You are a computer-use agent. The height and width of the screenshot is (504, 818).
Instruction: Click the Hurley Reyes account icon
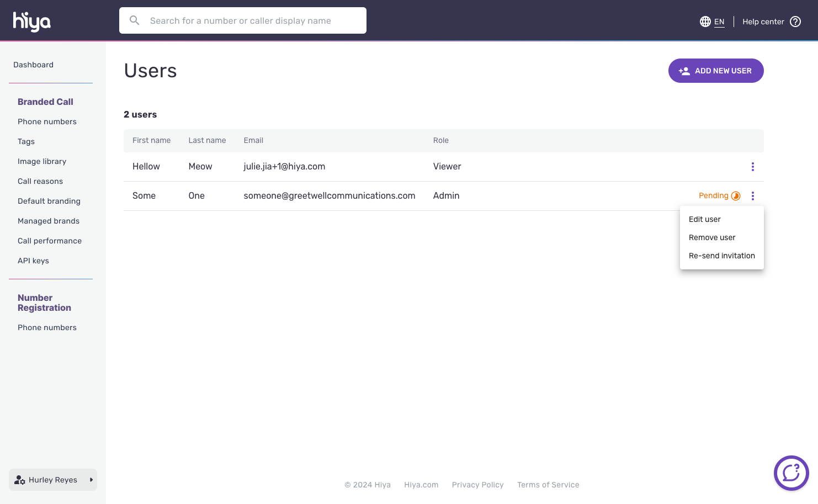(x=20, y=480)
